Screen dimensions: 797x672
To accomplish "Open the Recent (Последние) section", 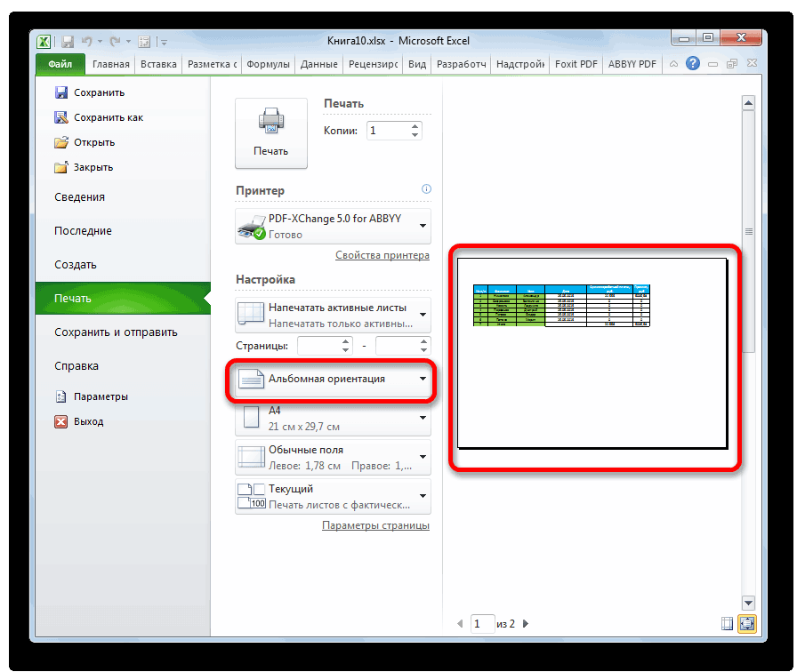I will (83, 230).
